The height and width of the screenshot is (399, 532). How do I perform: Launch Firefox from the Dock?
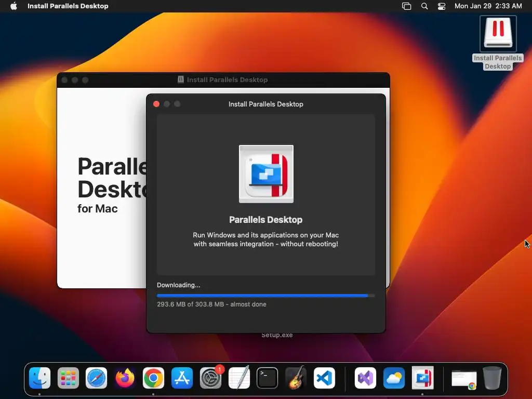click(125, 378)
